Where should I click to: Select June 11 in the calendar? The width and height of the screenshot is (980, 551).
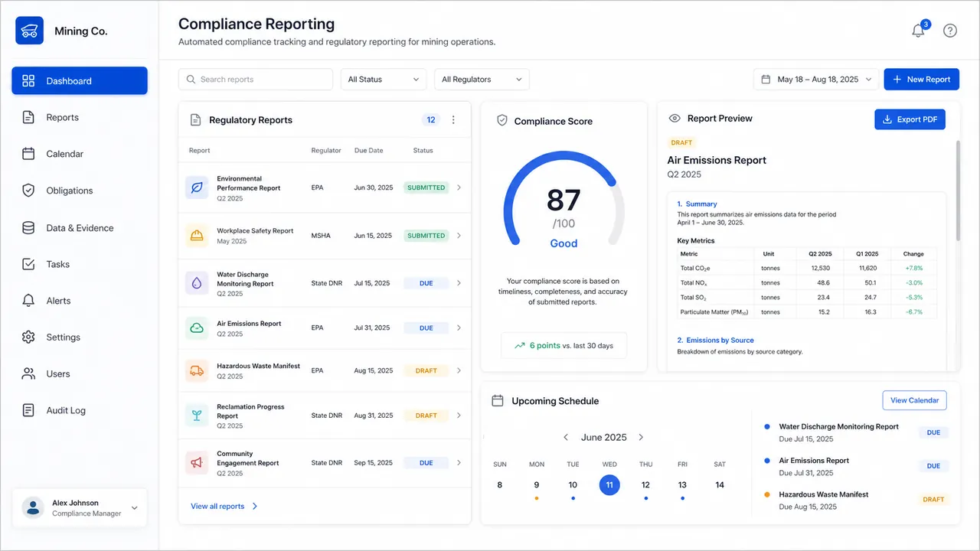pyautogui.click(x=609, y=484)
